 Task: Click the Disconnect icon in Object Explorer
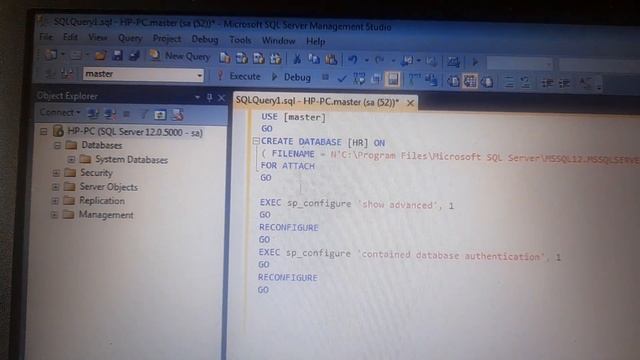(109, 115)
